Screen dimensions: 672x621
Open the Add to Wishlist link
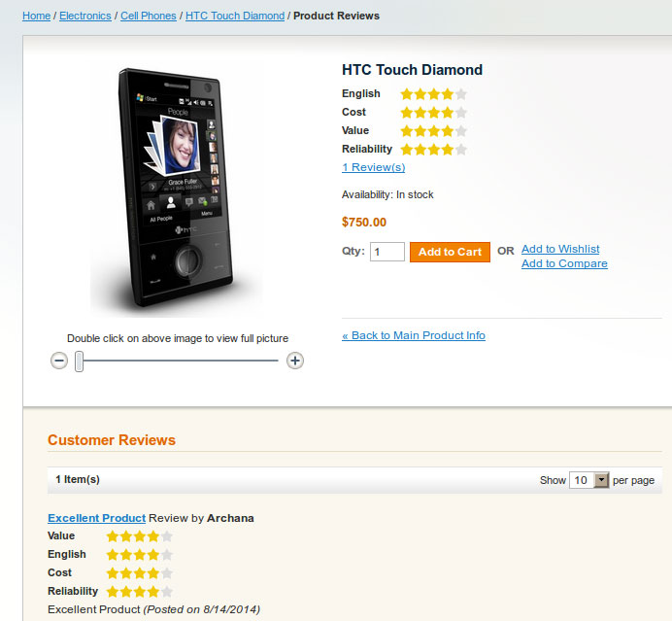[x=560, y=249]
